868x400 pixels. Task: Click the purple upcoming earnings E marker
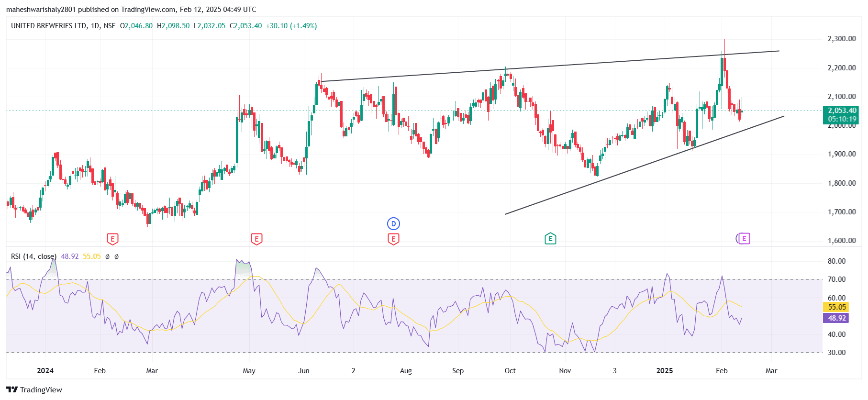(x=744, y=238)
